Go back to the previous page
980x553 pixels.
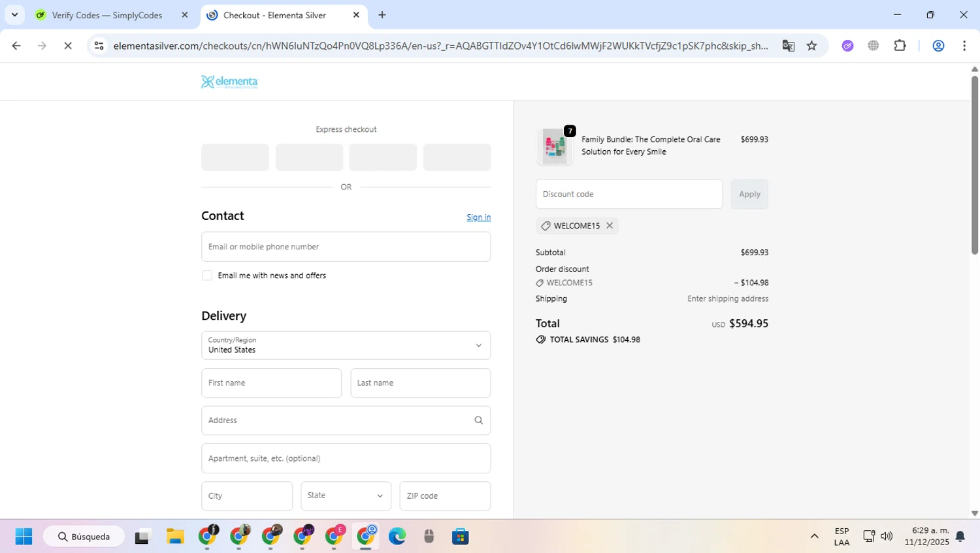click(x=16, y=46)
